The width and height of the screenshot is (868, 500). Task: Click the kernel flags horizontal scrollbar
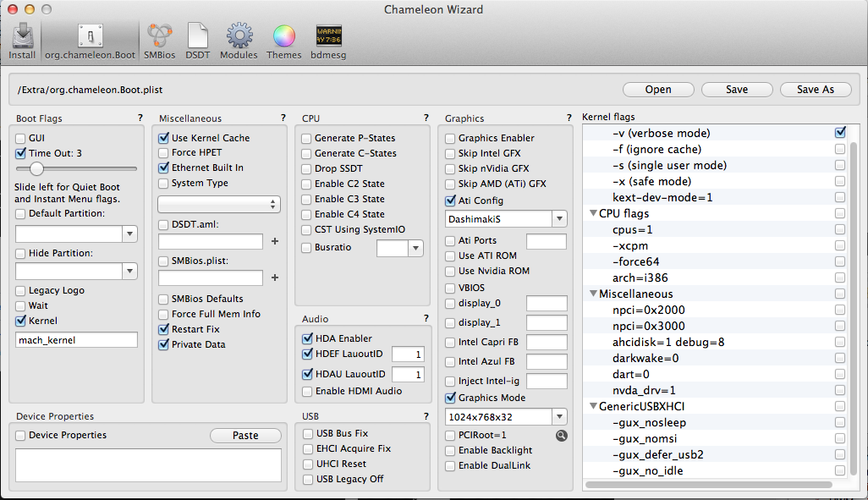pos(709,485)
